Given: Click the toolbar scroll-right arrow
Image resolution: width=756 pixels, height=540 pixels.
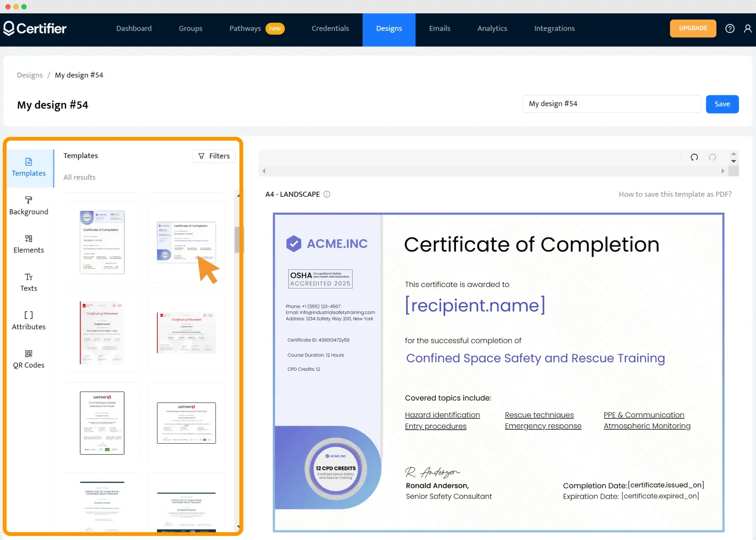Looking at the screenshot, I should pos(723,171).
